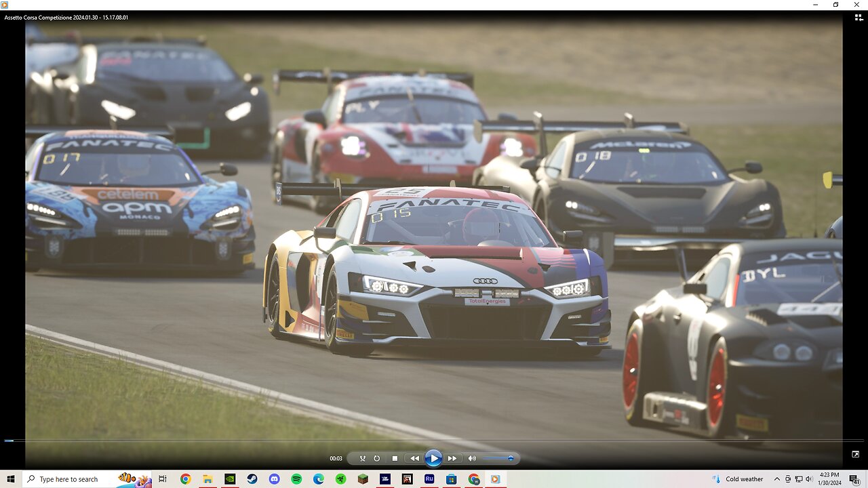
Task: Open the green Razer taskbar icon
Action: [340, 479]
